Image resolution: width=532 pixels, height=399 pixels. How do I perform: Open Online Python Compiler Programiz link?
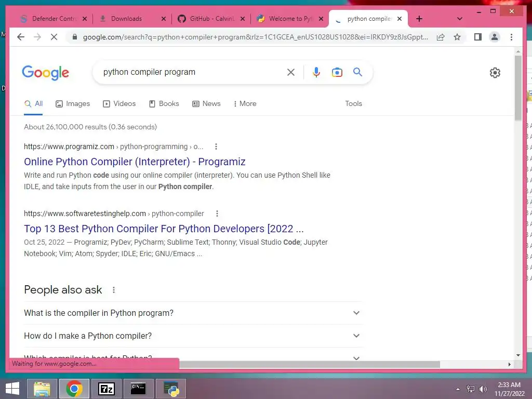pyautogui.click(x=135, y=162)
